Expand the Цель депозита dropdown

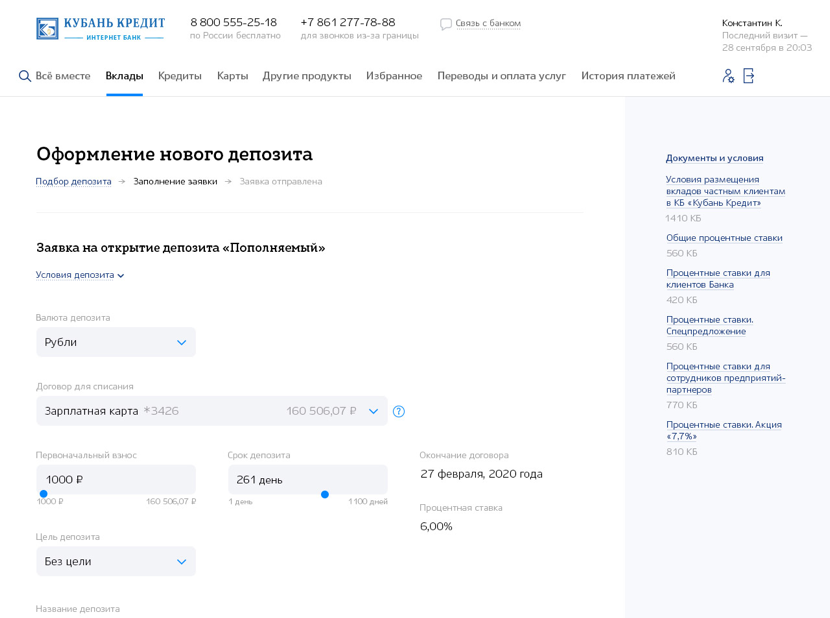116,561
